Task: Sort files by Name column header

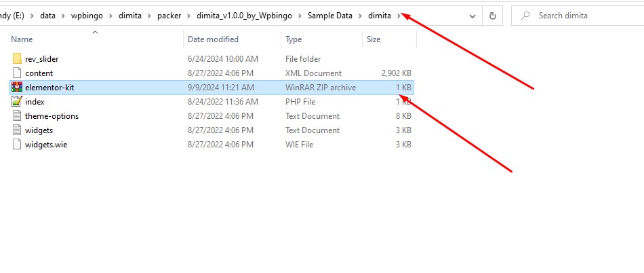Action: [22, 39]
